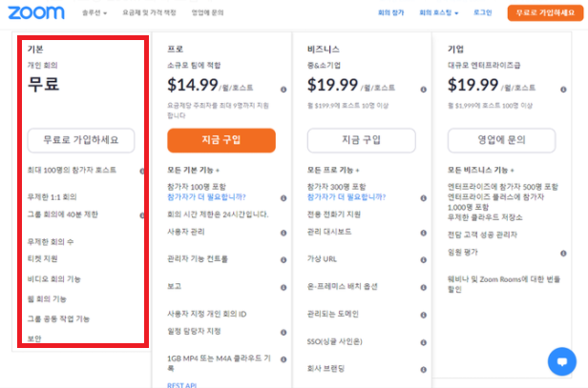
Task: Open info icon beside 관리되는 도메인
Action: tap(424, 315)
